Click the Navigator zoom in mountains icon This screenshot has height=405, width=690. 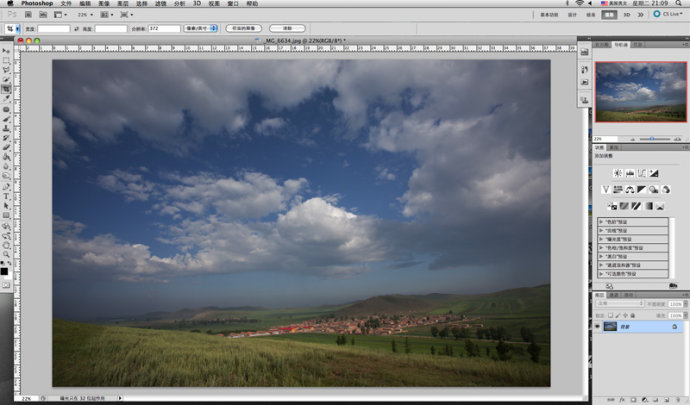pyautogui.click(x=677, y=139)
